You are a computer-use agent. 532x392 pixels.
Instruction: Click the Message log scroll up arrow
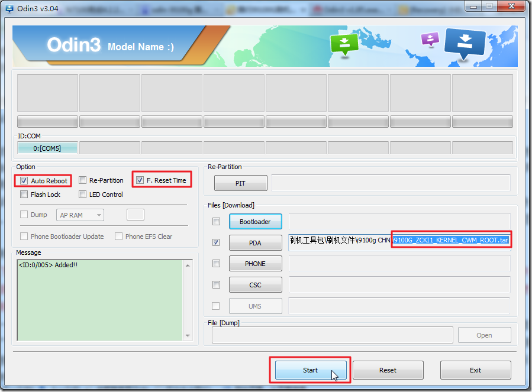188,265
